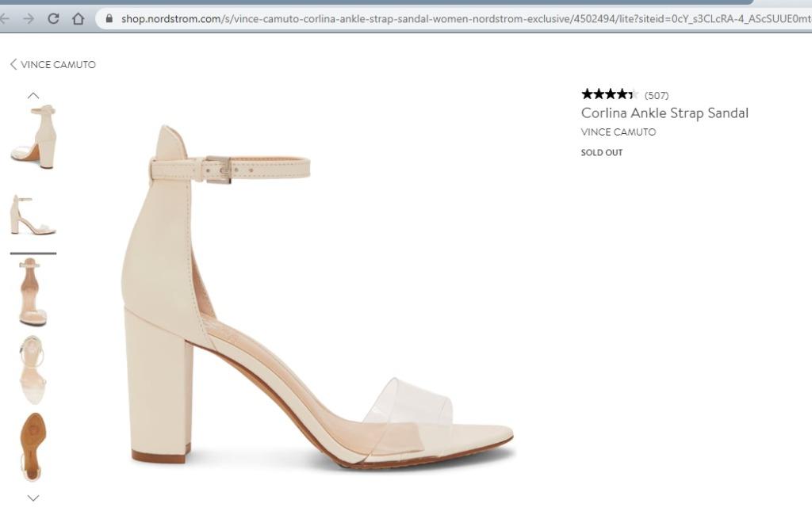Select the side-view sandal thumbnail
This screenshot has height=515, width=812.
pos(33,215)
